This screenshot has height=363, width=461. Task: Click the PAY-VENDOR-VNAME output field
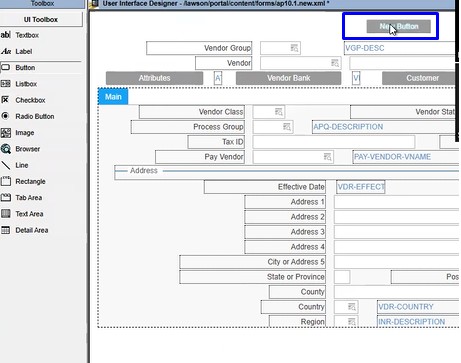pyautogui.click(x=406, y=157)
